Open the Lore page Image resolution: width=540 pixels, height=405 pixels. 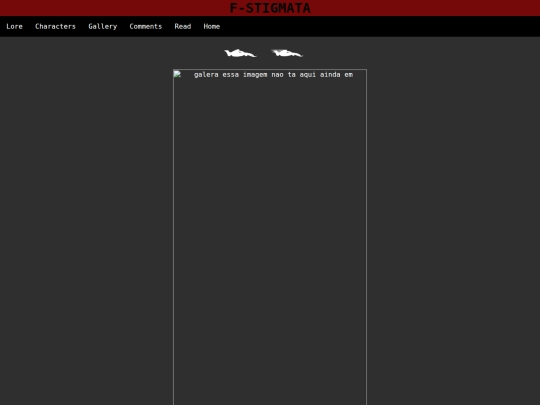pos(14,27)
